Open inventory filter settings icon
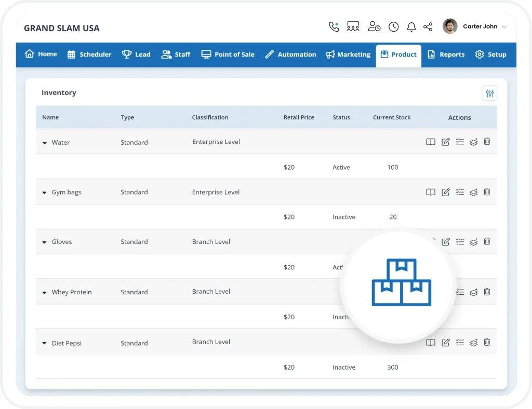 (x=489, y=93)
